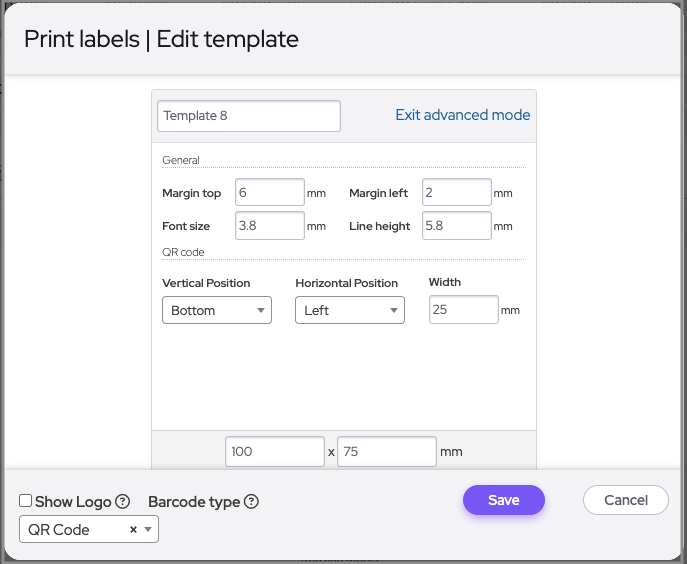The width and height of the screenshot is (687, 564).
Task: Open the Barcode type QR Code dropdown
Action: tap(148, 530)
